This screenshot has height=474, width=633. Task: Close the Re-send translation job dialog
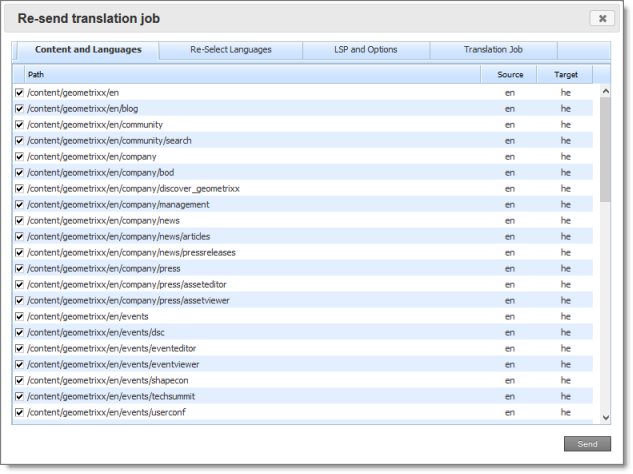602,19
